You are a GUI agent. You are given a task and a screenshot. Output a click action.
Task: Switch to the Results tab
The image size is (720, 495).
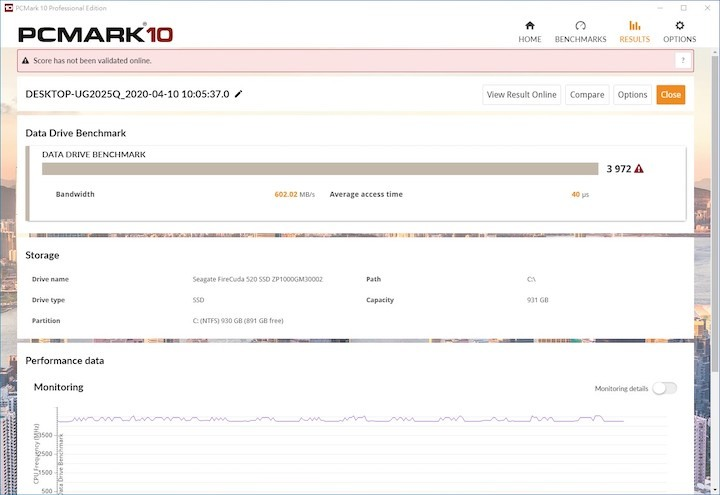(x=634, y=31)
